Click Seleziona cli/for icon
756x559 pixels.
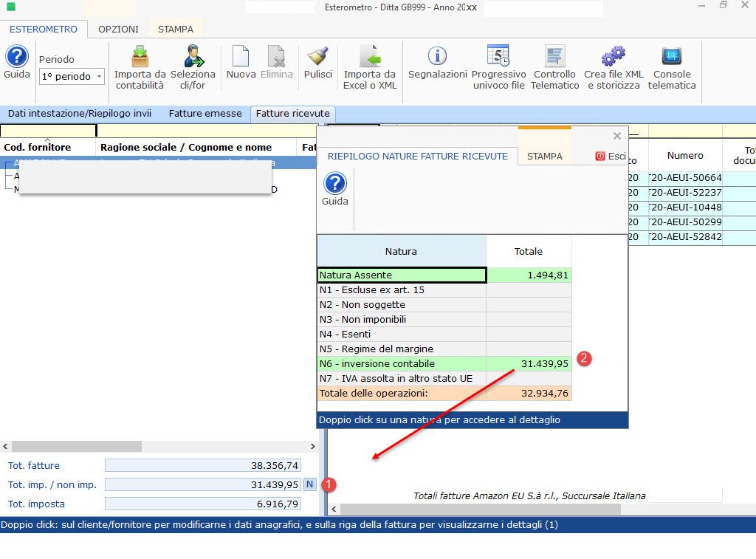click(x=193, y=67)
